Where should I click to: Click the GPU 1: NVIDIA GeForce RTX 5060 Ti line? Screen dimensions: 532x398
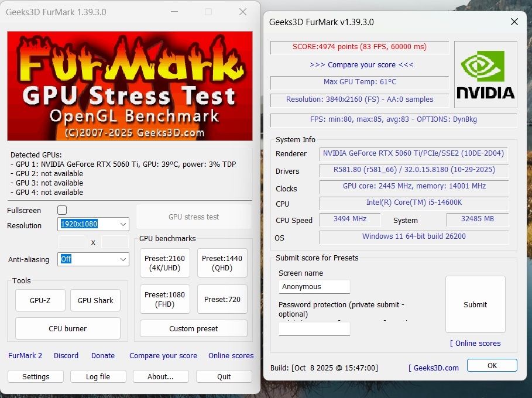pyautogui.click(x=123, y=164)
